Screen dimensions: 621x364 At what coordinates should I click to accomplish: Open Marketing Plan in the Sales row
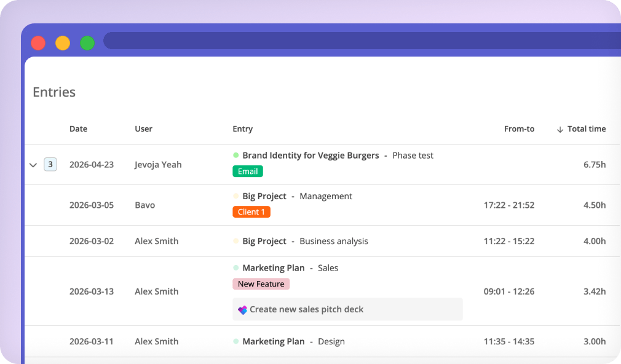(x=273, y=268)
